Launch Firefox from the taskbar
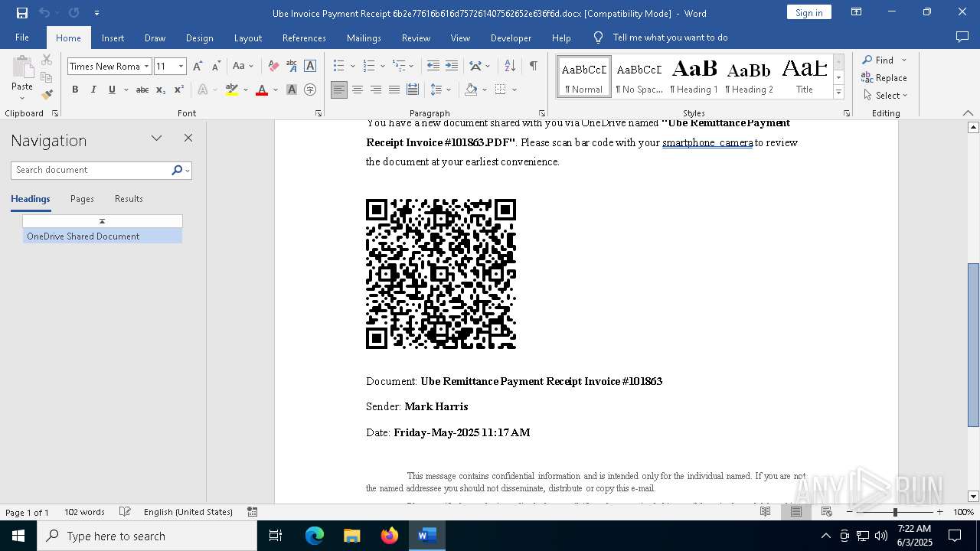Viewport: 980px width, 551px height. tap(390, 536)
